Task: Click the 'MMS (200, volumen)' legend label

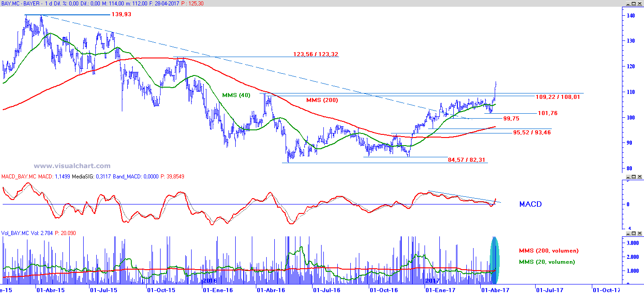Action: click(x=549, y=251)
